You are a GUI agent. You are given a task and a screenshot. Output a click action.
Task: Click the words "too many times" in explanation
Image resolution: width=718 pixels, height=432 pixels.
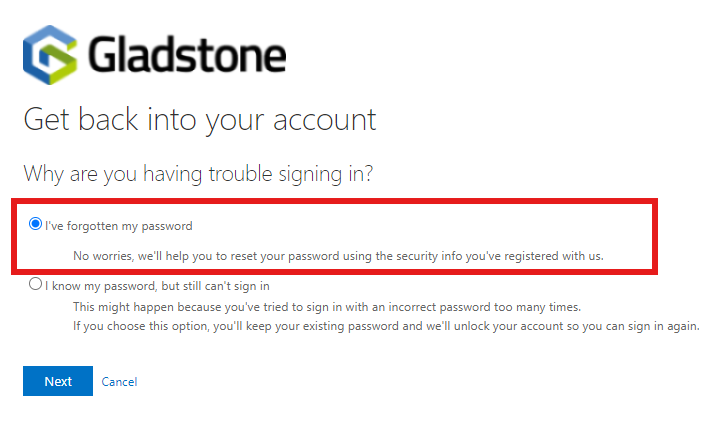(537, 307)
